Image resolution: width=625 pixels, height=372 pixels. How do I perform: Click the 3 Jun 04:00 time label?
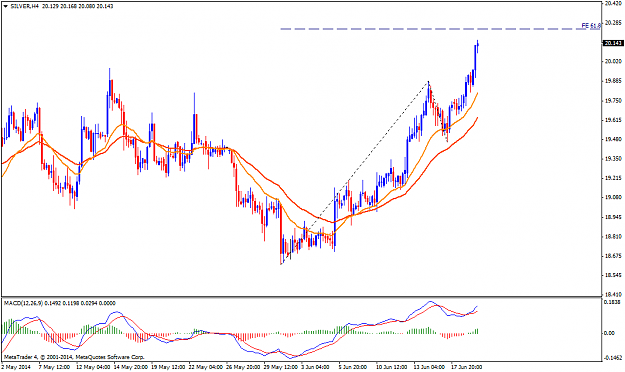point(315,367)
